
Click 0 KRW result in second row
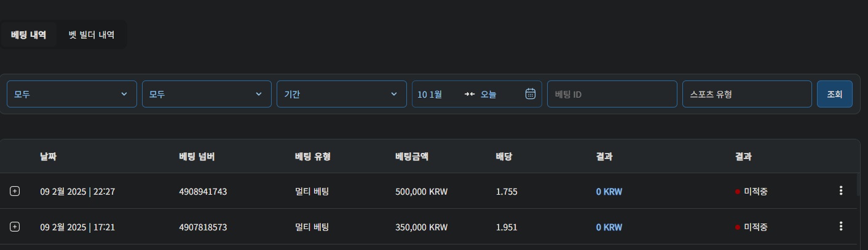click(x=609, y=227)
